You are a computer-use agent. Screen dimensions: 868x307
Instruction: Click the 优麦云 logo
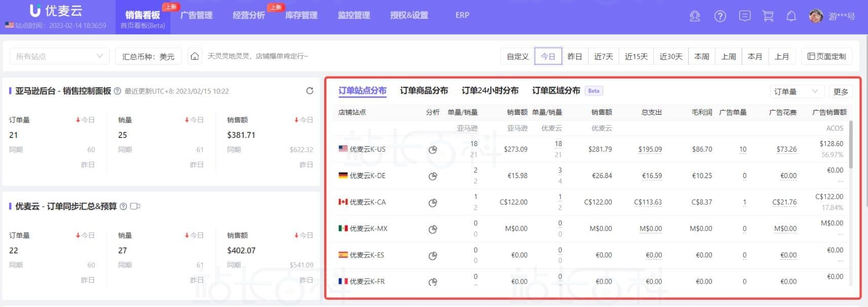[x=56, y=11]
